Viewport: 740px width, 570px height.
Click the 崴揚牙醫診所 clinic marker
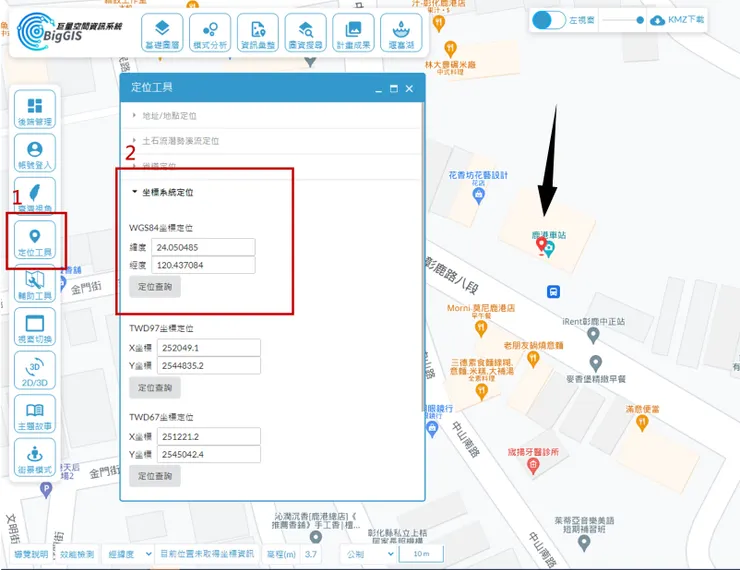tap(533, 466)
